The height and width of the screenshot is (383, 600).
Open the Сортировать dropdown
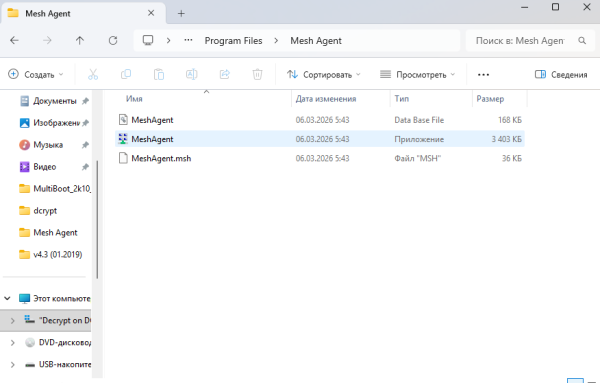[x=324, y=74]
